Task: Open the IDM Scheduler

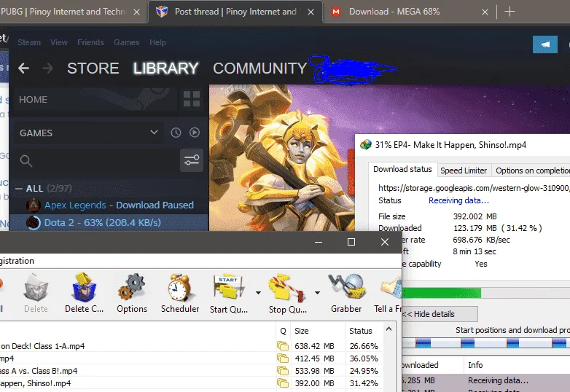Action: coord(180,294)
